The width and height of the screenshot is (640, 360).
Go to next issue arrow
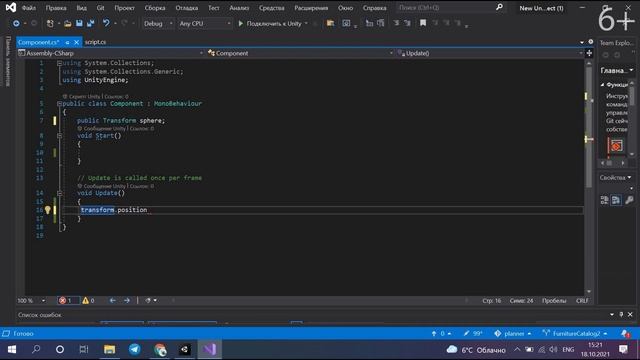[127, 300]
